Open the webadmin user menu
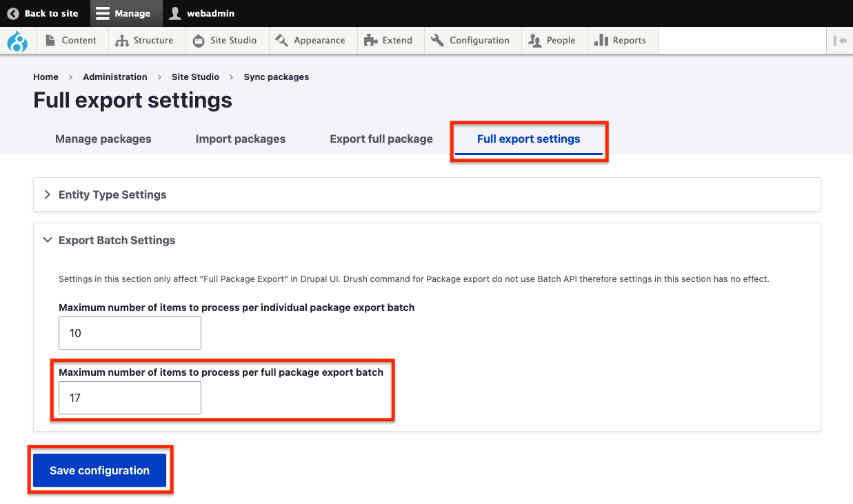The image size is (853, 504). click(x=202, y=13)
